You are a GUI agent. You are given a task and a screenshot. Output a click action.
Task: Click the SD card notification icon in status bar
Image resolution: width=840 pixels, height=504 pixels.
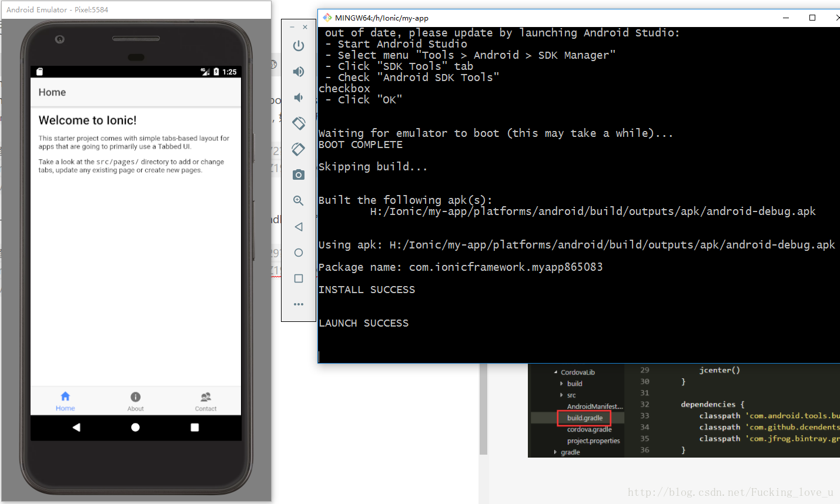(x=40, y=72)
